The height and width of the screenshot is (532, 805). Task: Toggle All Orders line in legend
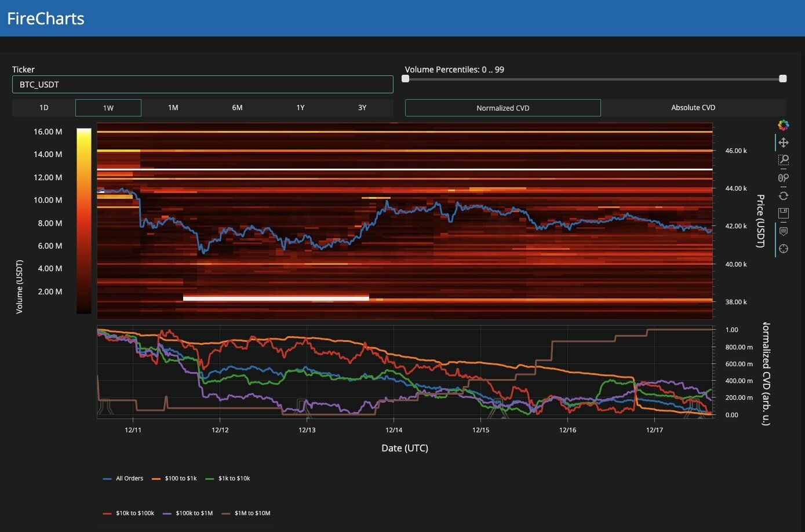coord(123,479)
